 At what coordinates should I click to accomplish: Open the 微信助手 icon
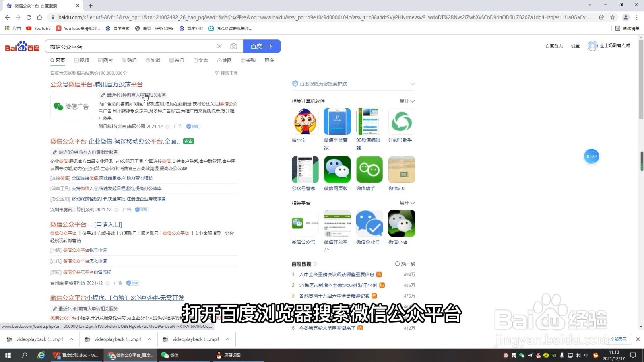pyautogui.click(x=369, y=169)
